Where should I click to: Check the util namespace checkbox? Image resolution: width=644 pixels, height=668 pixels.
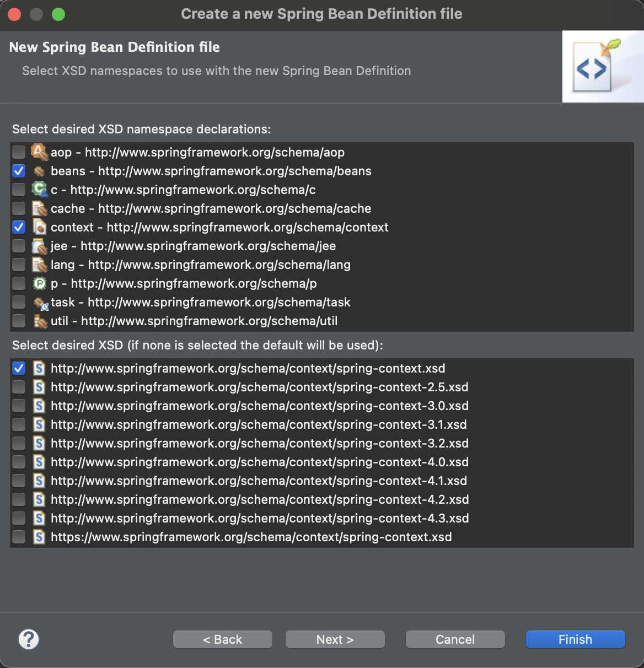click(19, 321)
